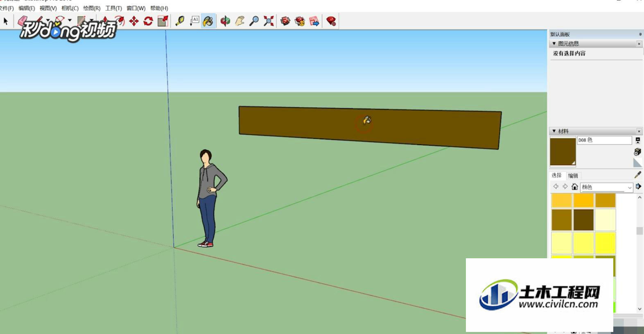Click the current material preview
Screen dimensions: 644x334
(563, 152)
